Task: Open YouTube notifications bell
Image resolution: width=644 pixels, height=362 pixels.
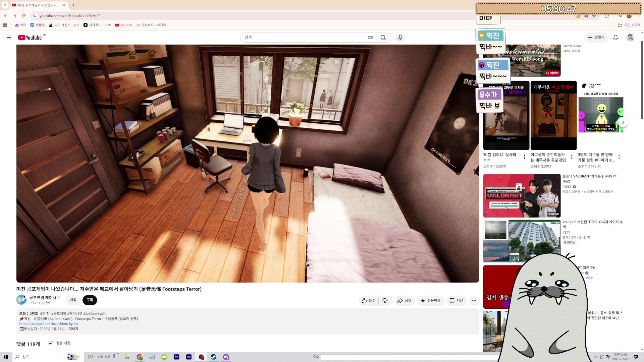Action: (x=615, y=38)
